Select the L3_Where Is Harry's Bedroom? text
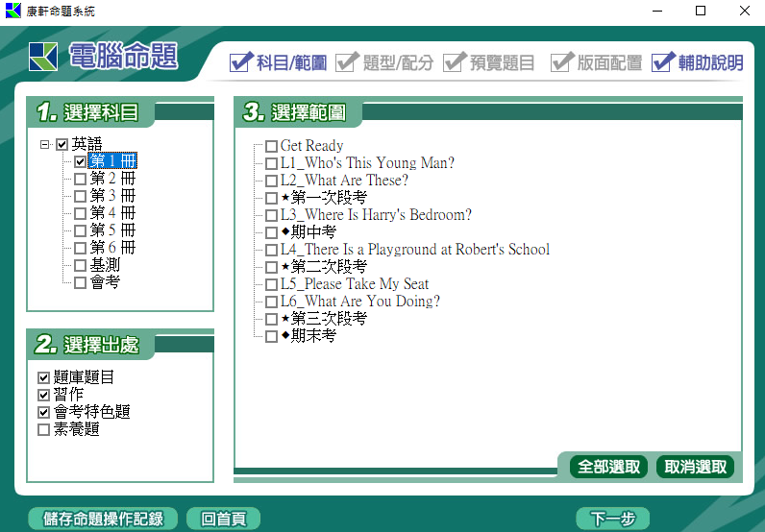The image size is (765, 532). pos(376,214)
